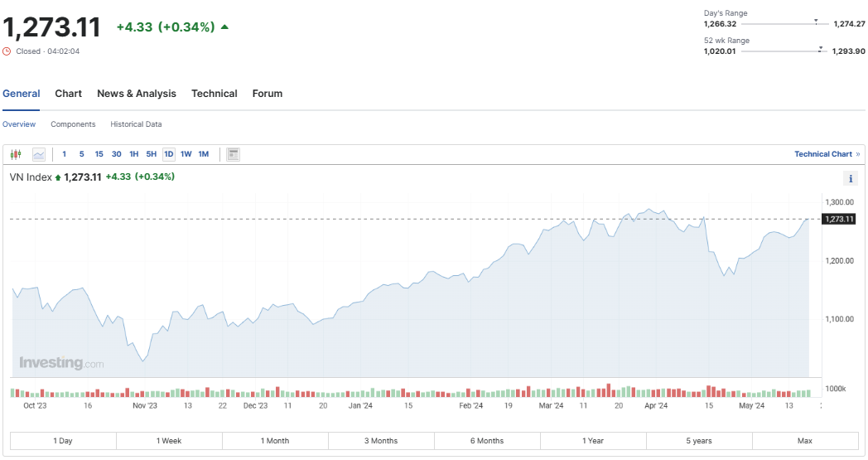Open the chart info icon
Viewport: 868px width, 460px height.
850,178
